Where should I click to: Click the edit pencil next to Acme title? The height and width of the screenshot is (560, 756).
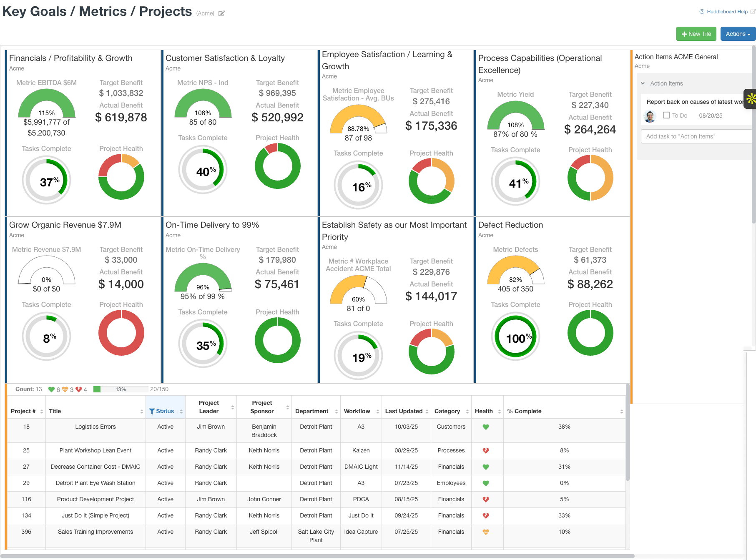(x=221, y=13)
